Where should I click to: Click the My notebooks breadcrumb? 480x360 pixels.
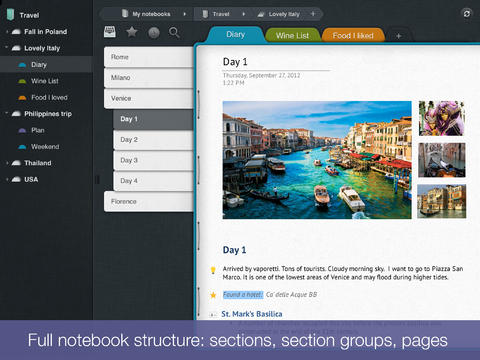click(151, 14)
